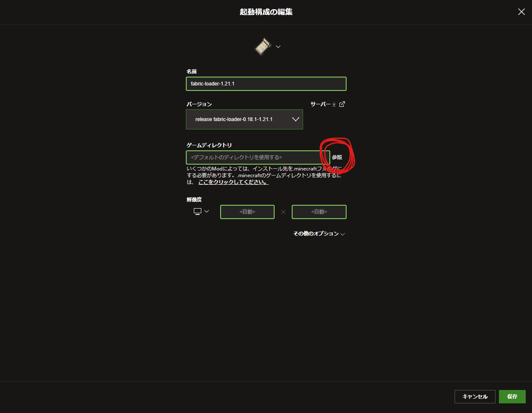Viewport: 532px width, 413px height.
Task: Focus the ゲームディレクトリ path field
Action: click(258, 157)
